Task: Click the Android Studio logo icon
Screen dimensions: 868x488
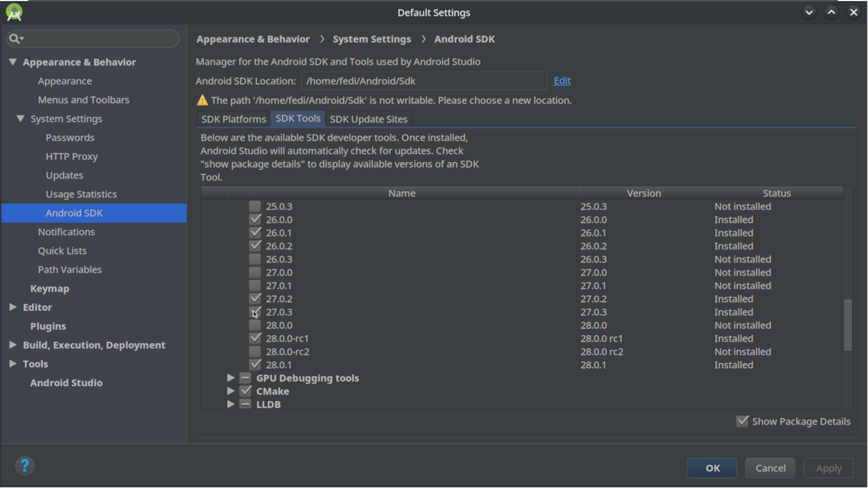Action: pos(14,12)
